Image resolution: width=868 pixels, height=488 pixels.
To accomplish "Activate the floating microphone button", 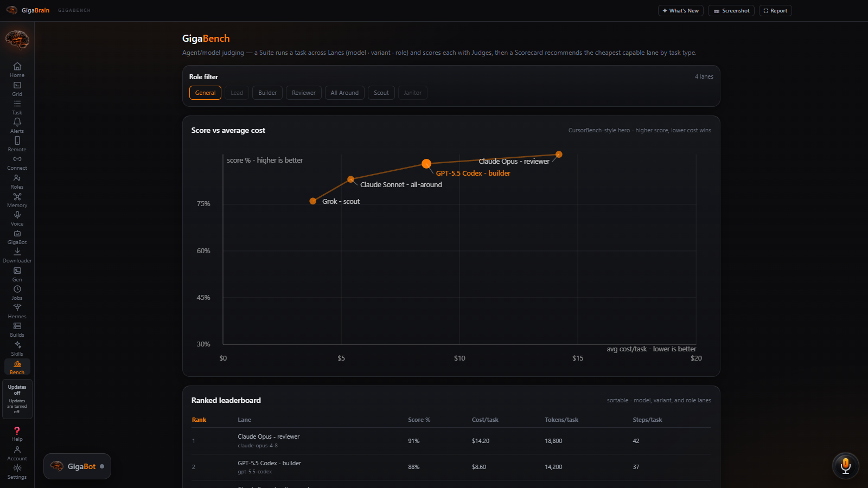I will pyautogui.click(x=845, y=466).
